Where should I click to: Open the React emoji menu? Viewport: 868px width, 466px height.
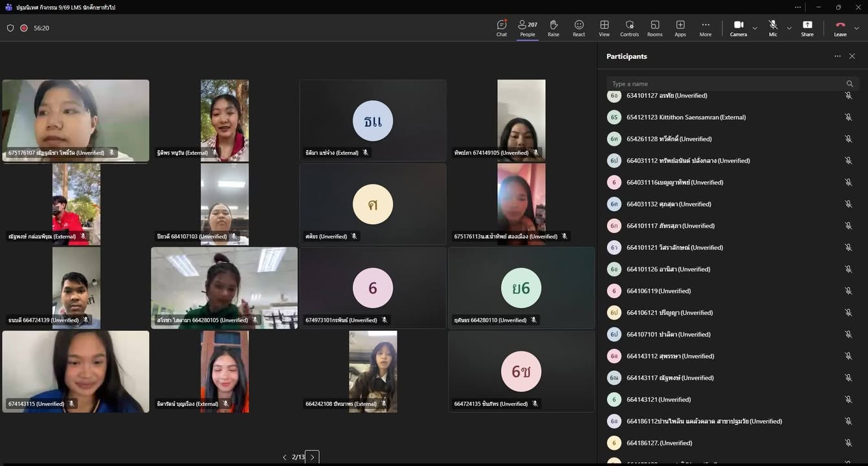(x=579, y=28)
